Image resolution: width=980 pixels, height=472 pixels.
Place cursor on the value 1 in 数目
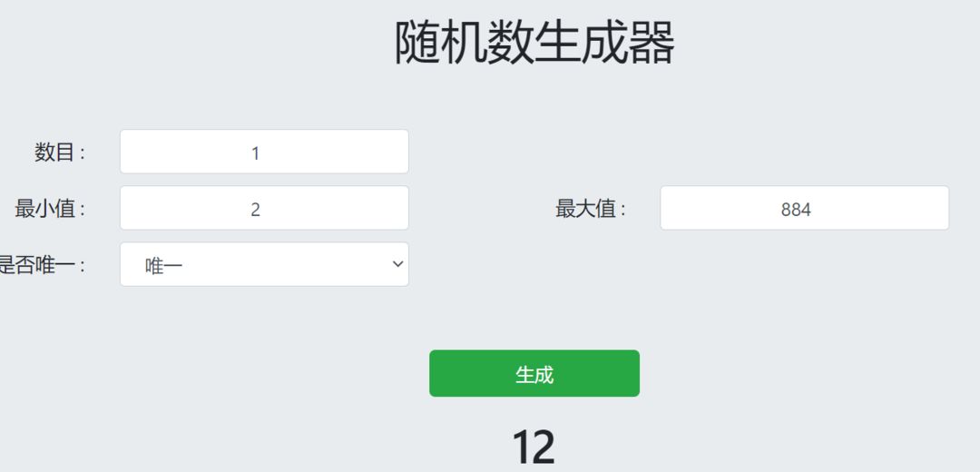click(255, 153)
